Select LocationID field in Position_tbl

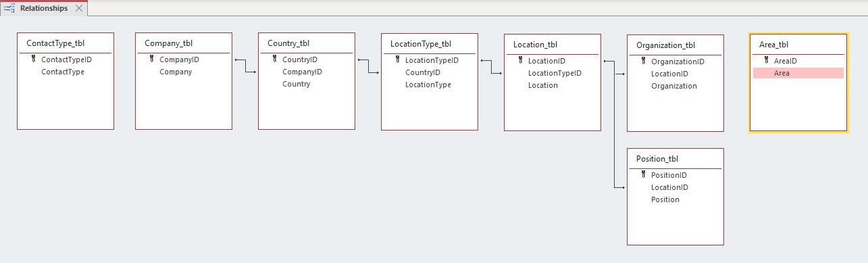coord(669,187)
